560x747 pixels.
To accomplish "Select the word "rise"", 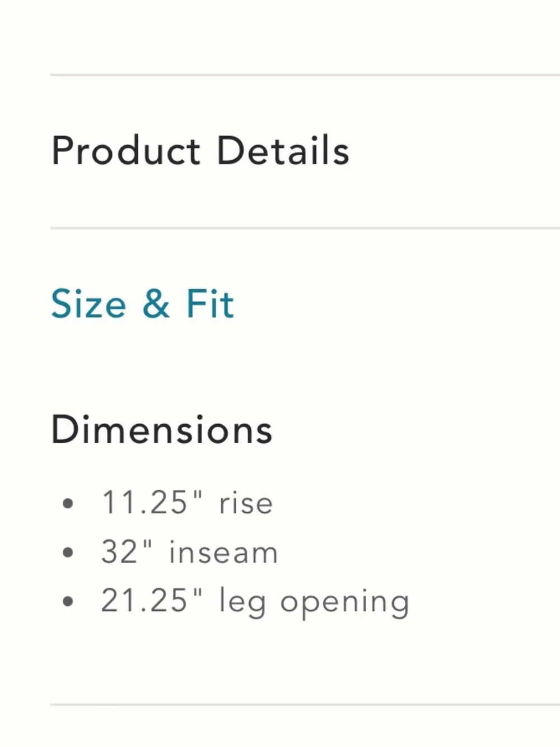I will pyautogui.click(x=246, y=503).
